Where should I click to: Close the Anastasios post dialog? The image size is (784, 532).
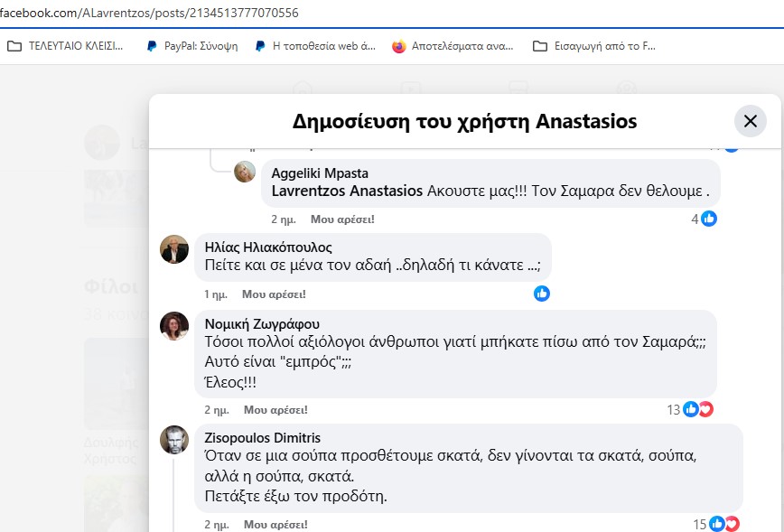click(750, 121)
